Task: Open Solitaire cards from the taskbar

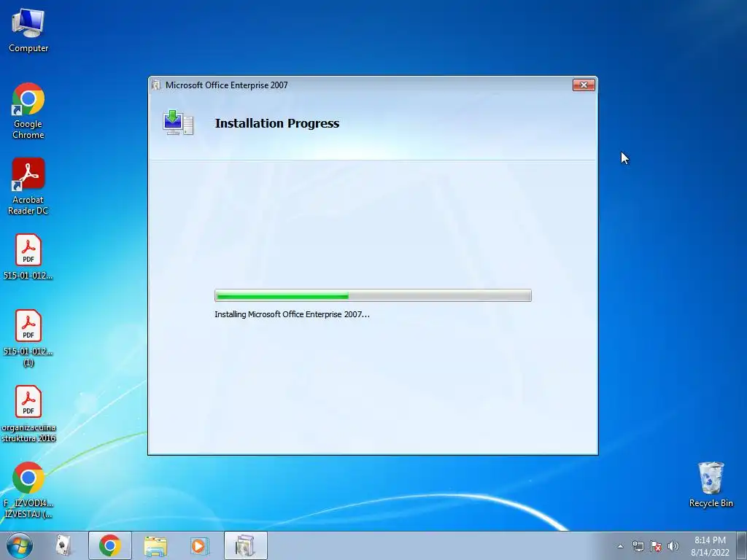Action: 64,545
